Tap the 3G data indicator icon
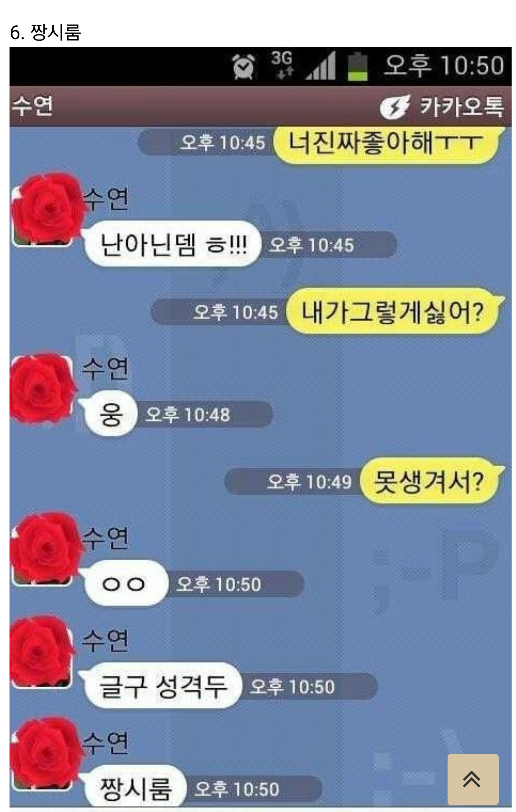 tap(282, 65)
